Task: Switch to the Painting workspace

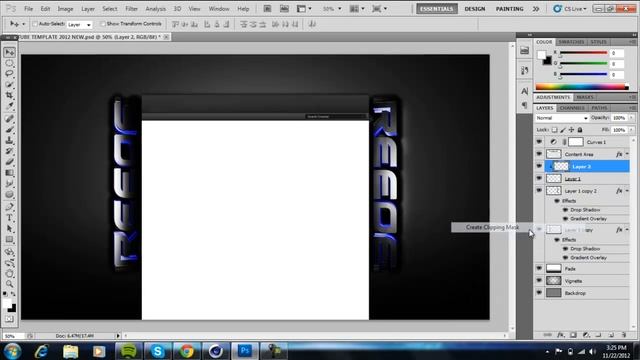Action: click(509, 9)
